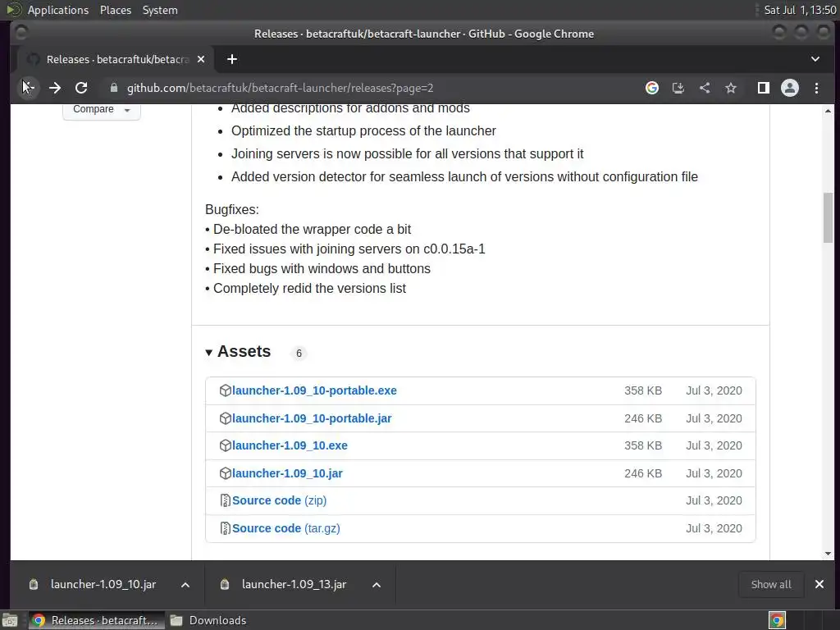Click Show all downloads
Screen dimensions: 840x630
tap(771, 584)
